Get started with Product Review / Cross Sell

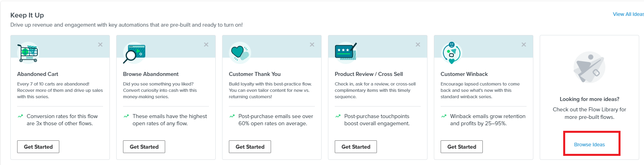click(356, 147)
